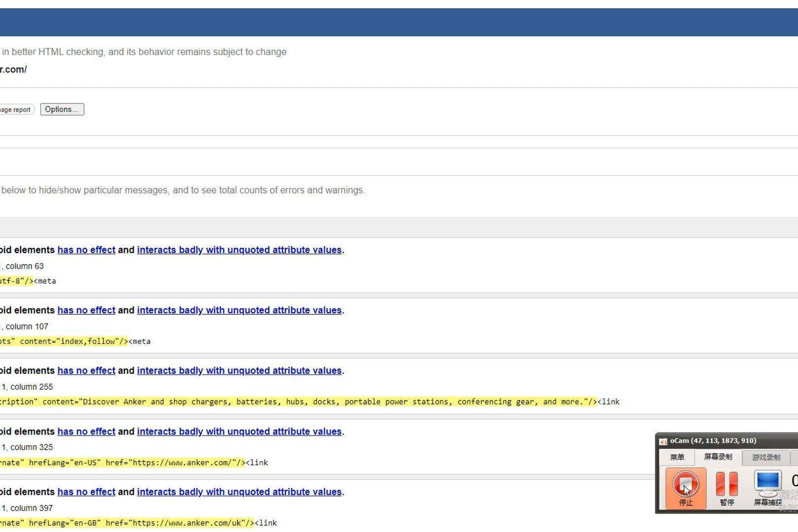This screenshot has width=798, height=532.
Task: Switch to the 游戏录制 tab
Action: (x=765, y=458)
